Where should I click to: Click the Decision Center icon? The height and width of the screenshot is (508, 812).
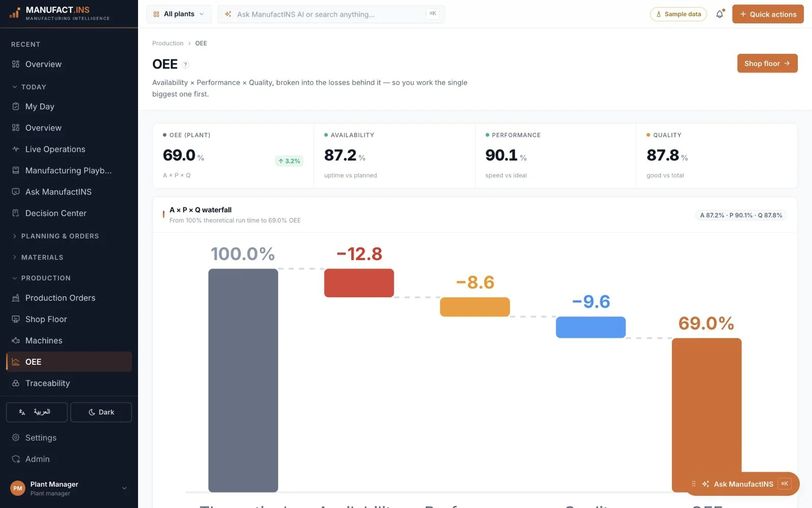(x=16, y=213)
